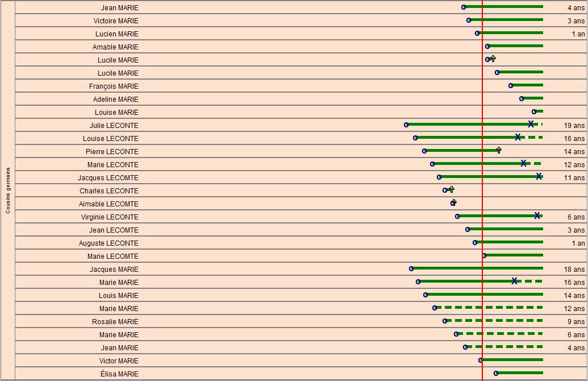Click Rosalie MARIE's dashed green lifeline
Image resolution: width=588 pixels, height=381 pixels.
coord(494,321)
